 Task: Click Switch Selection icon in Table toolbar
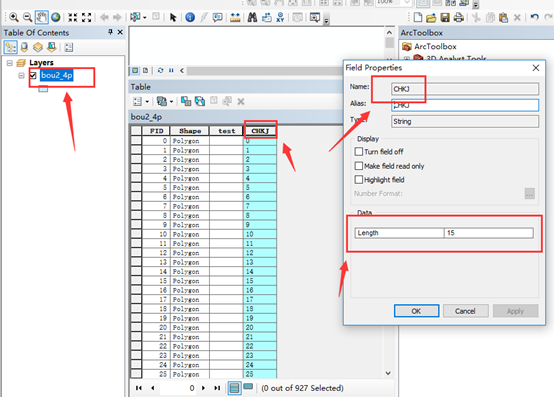[x=200, y=101]
